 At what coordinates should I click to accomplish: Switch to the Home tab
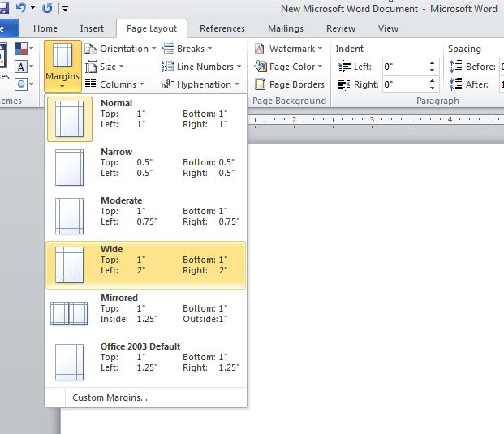point(45,28)
